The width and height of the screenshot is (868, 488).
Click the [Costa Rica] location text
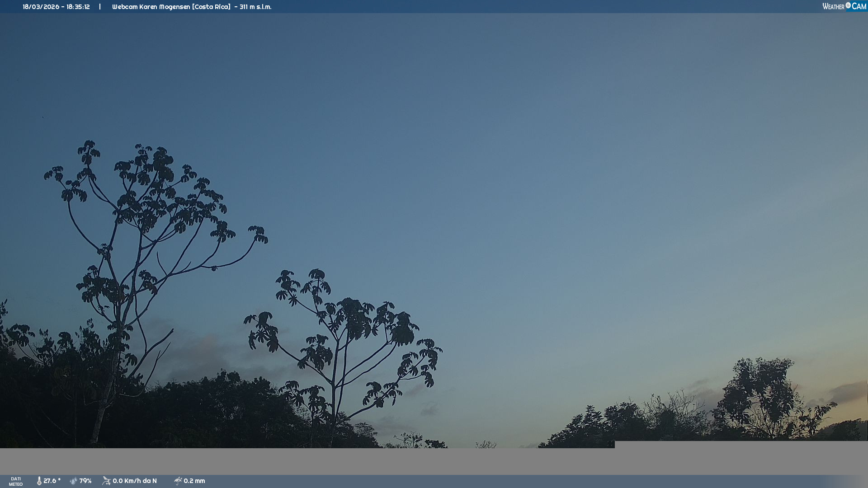coord(211,7)
